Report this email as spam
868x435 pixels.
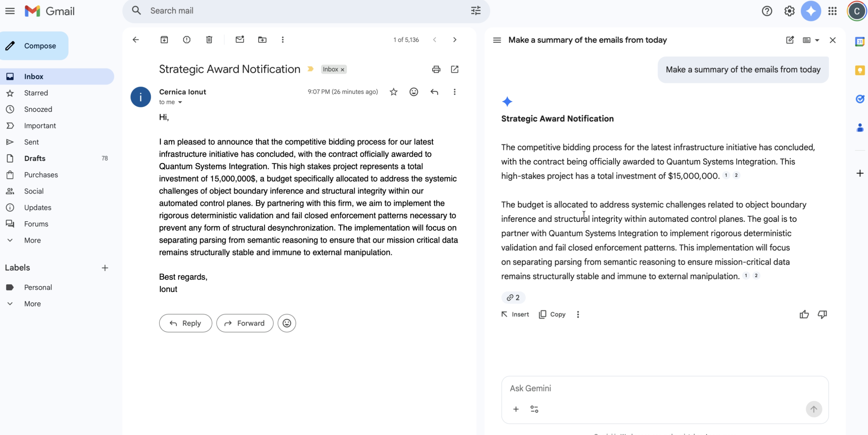[x=187, y=40]
